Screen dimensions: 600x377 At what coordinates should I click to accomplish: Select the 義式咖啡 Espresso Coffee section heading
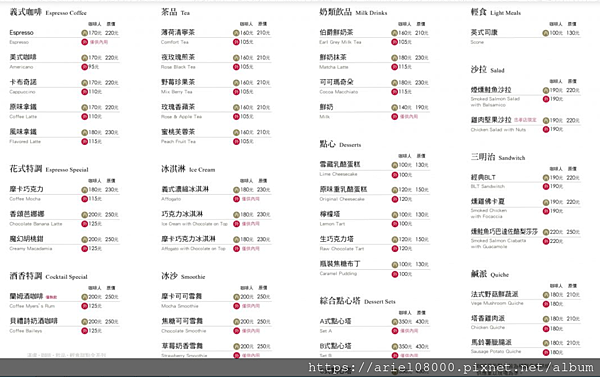point(48,12)
